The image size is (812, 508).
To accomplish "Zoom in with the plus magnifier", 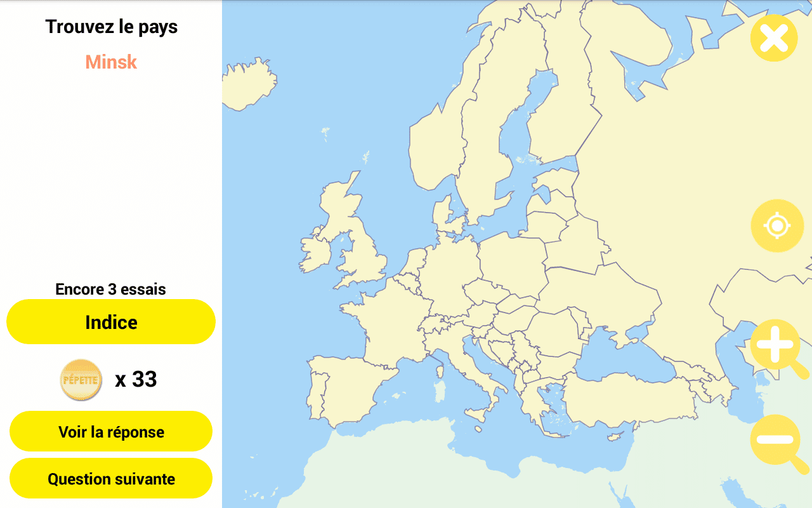I will click(776, 346).
